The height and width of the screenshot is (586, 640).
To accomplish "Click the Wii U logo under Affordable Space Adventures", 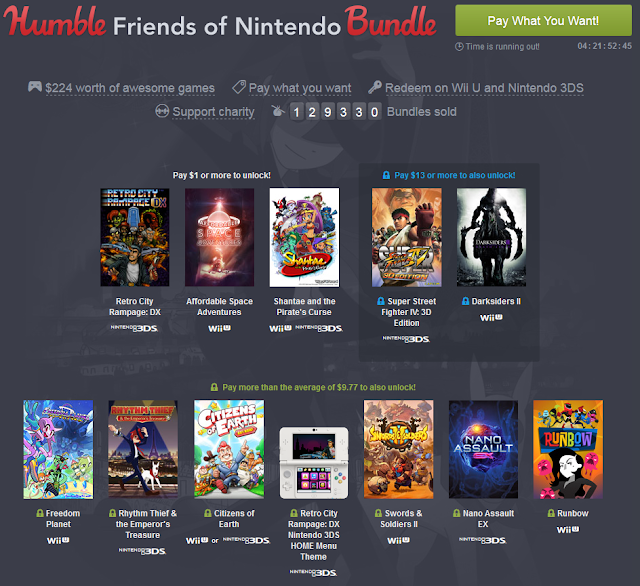I will [x=219, y=328].
